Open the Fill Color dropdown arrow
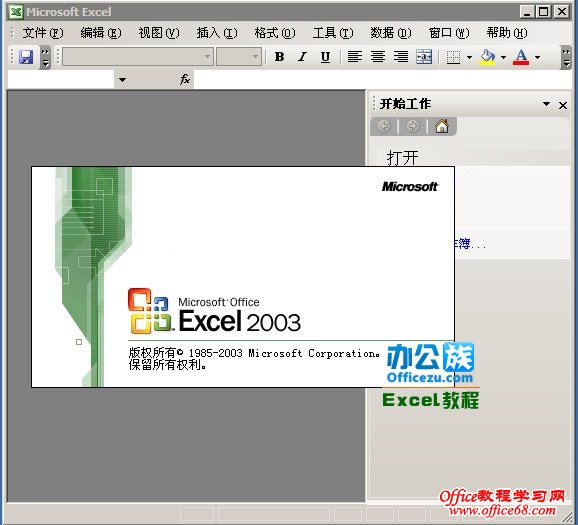 [x=503, y=57]
